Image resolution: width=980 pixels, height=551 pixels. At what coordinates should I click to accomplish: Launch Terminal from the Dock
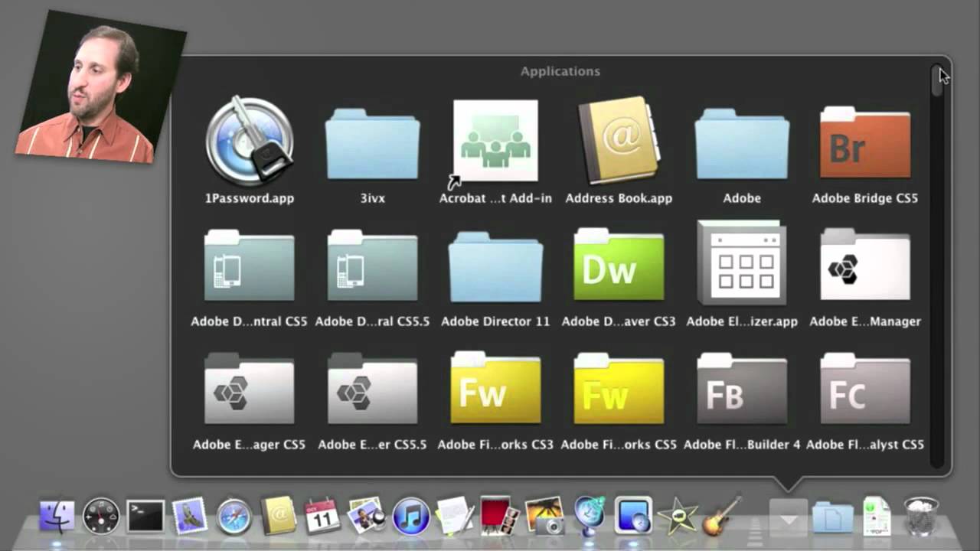pos(145,516)
